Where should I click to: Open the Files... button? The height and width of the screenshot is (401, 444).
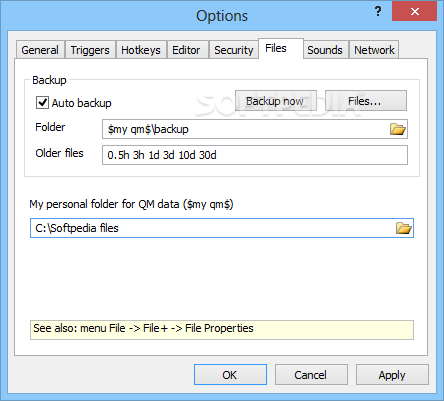365,101
